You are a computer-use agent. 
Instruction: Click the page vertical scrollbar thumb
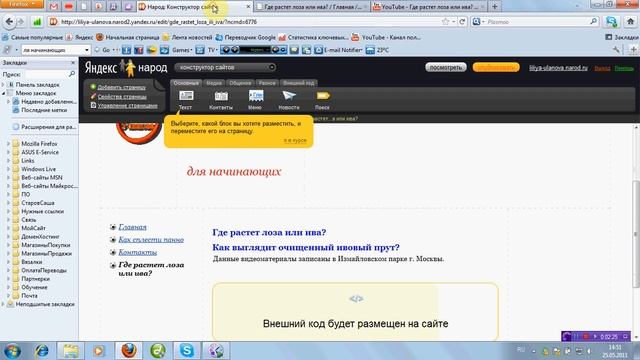tap(636, 234)
